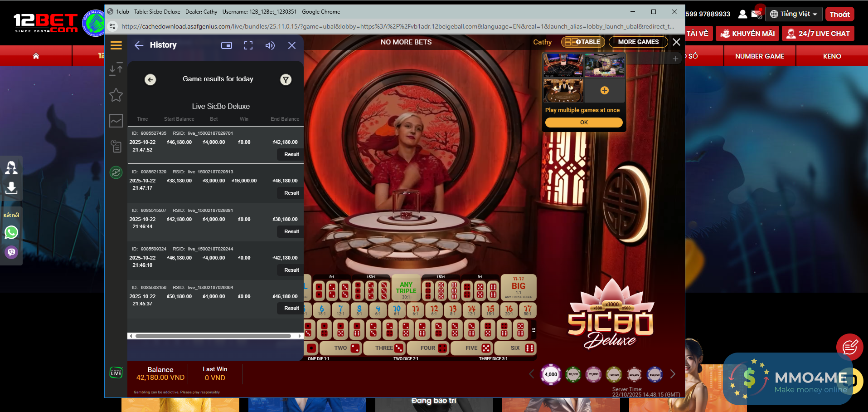The width and height of the screenshot is (868, 412).
Task: View Result for round ID 9085521329
Action: click(x=291, y=193)
